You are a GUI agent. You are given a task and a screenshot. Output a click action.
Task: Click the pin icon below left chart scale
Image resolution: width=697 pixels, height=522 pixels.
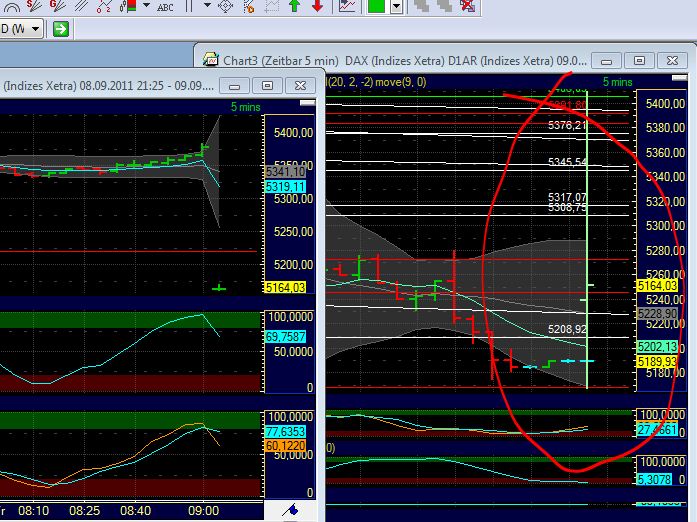tap(290, 510)
